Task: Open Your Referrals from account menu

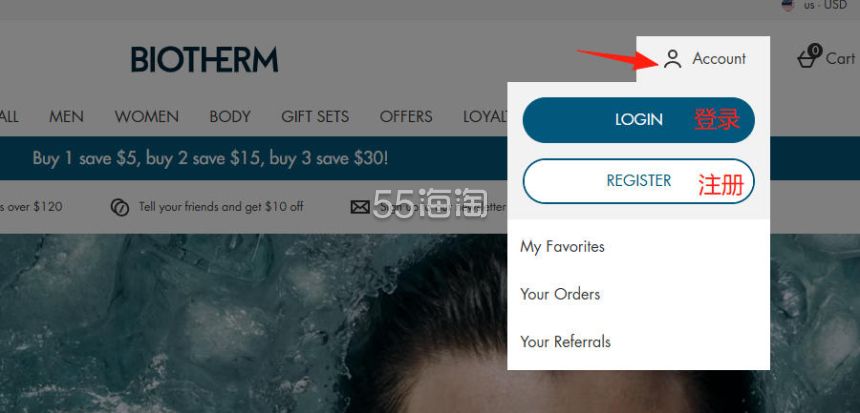Action: click(565, 342)
